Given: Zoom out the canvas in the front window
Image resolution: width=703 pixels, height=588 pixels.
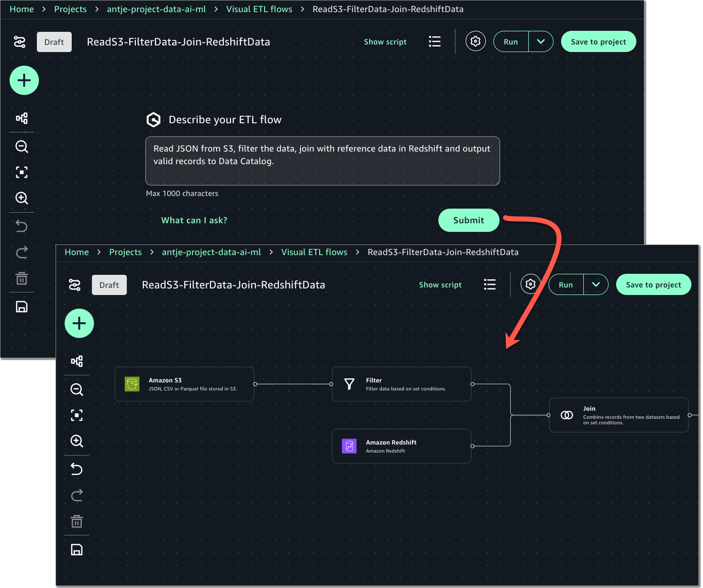Looking at the screenshot, I should pos(77,389).
